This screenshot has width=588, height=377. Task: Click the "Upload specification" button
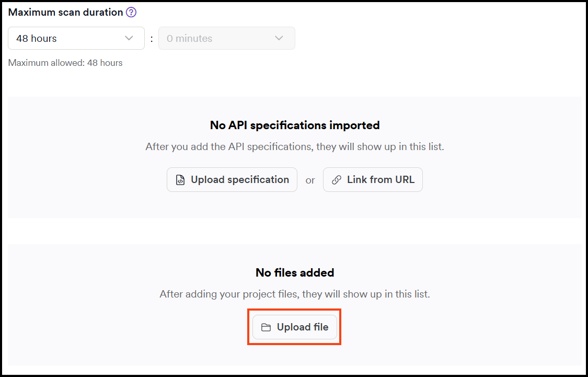232,179
